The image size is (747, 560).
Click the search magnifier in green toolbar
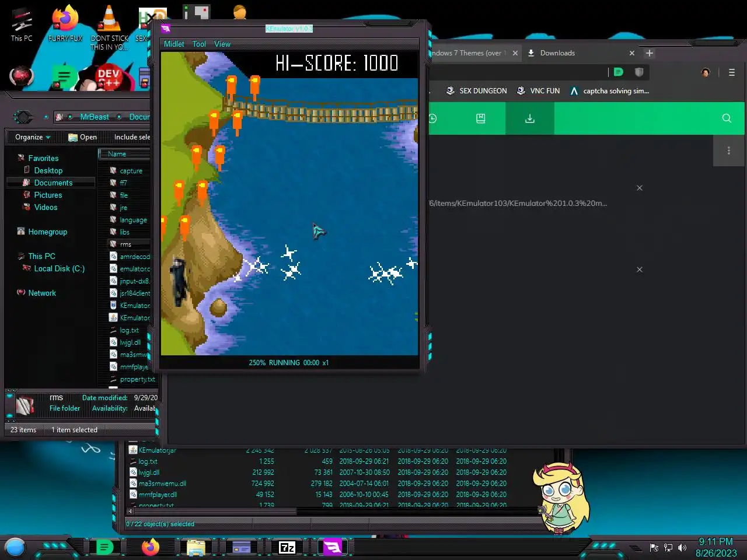pyautogui.click(x=727, y=118)
